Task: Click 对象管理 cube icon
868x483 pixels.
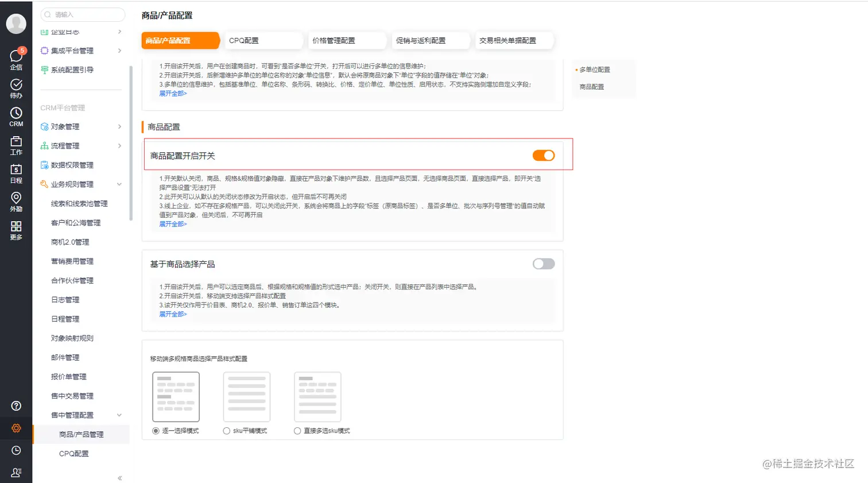Action: (44, 126)
